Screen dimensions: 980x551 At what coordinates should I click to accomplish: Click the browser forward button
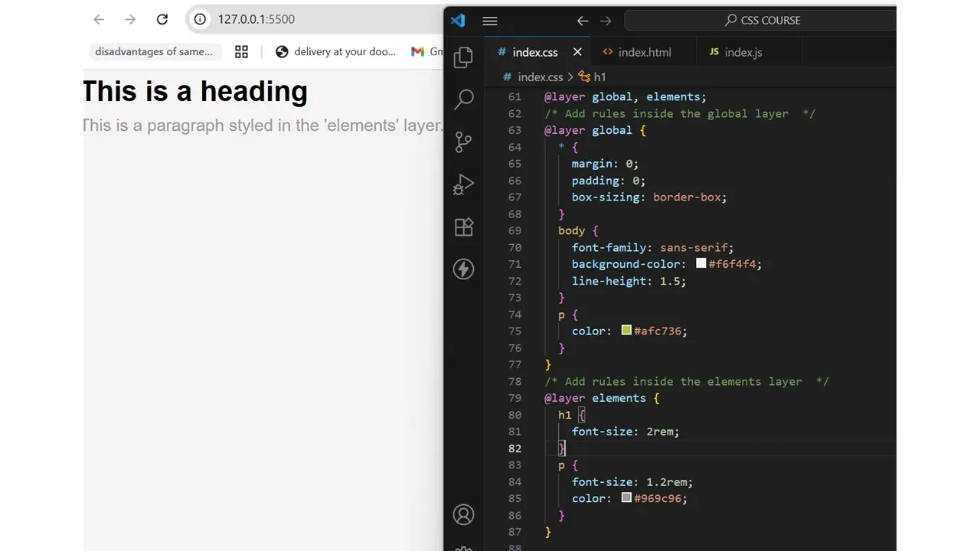tap(130, 19)
